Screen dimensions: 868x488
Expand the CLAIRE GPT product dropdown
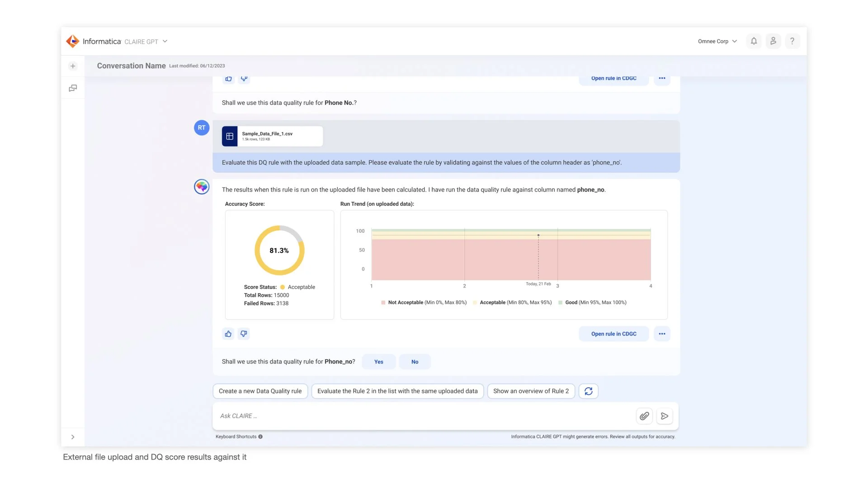click(x=165, y=42)
